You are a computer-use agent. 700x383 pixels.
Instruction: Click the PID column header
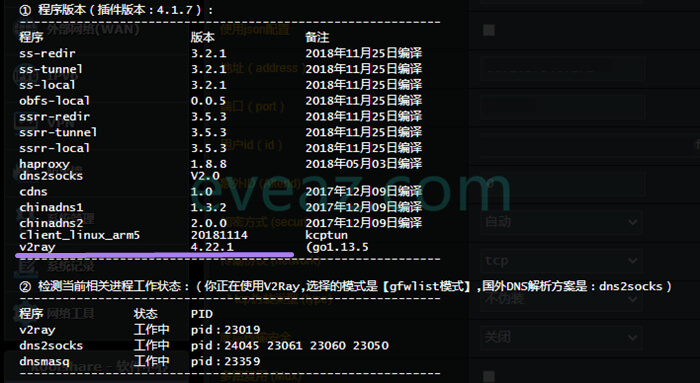click(202, 314)
